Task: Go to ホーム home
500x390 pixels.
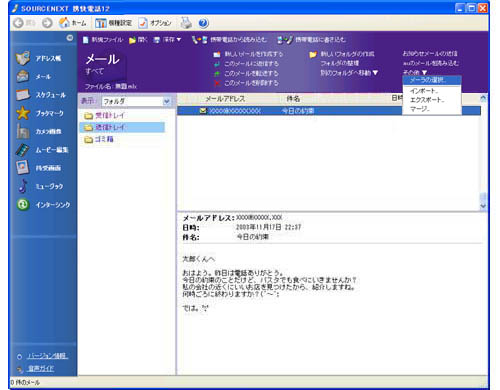Action: (x=72, y=23)
